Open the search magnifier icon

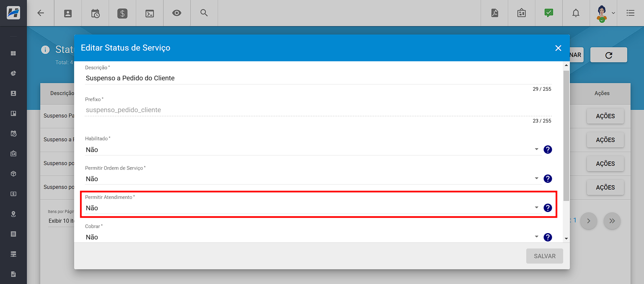(x=204, y=13)
